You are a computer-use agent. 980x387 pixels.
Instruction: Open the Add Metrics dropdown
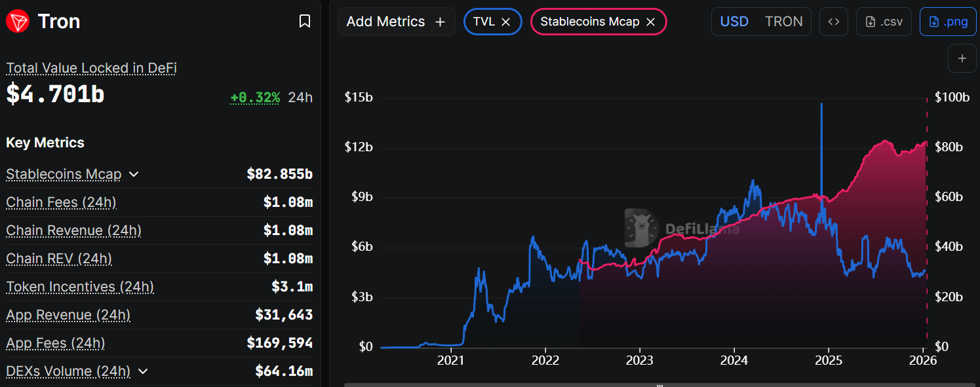[395, 22]
